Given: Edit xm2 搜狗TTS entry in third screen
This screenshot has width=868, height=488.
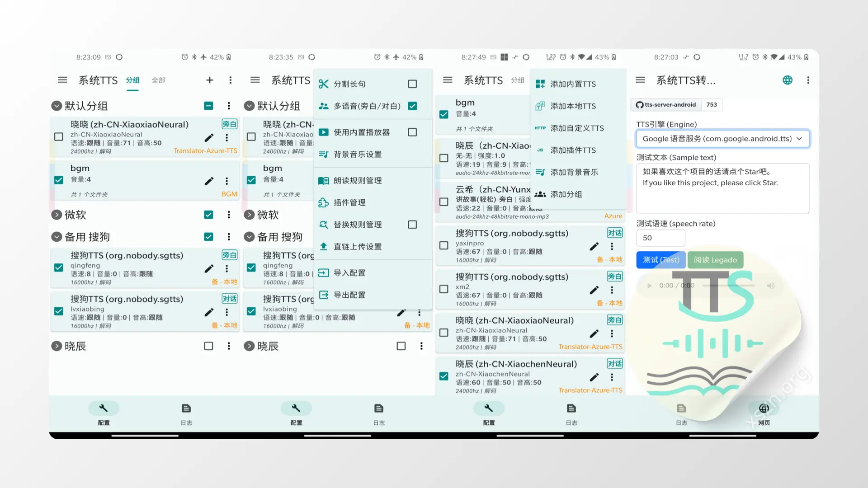Looking at the screenshot, I should pyautogui.click(x=594, y=290).
